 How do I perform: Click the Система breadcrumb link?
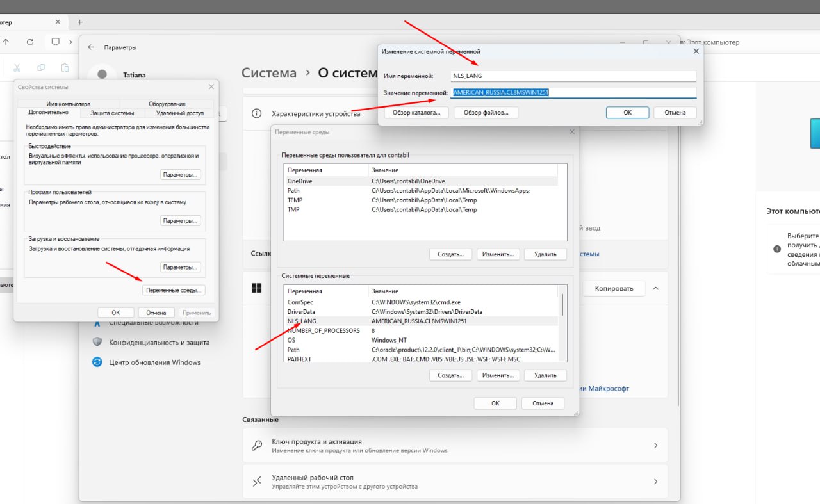pyautogui.click(x=269, y=73)
